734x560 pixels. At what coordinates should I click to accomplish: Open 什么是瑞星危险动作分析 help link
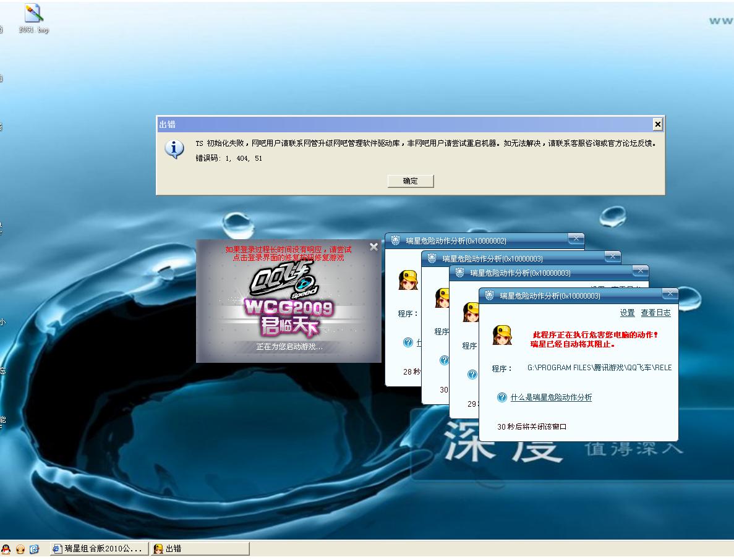coord(551,397)
